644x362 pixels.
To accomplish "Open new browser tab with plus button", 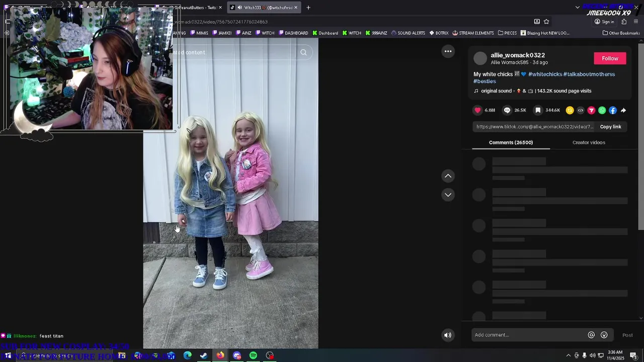I will [x=308, y=8].
